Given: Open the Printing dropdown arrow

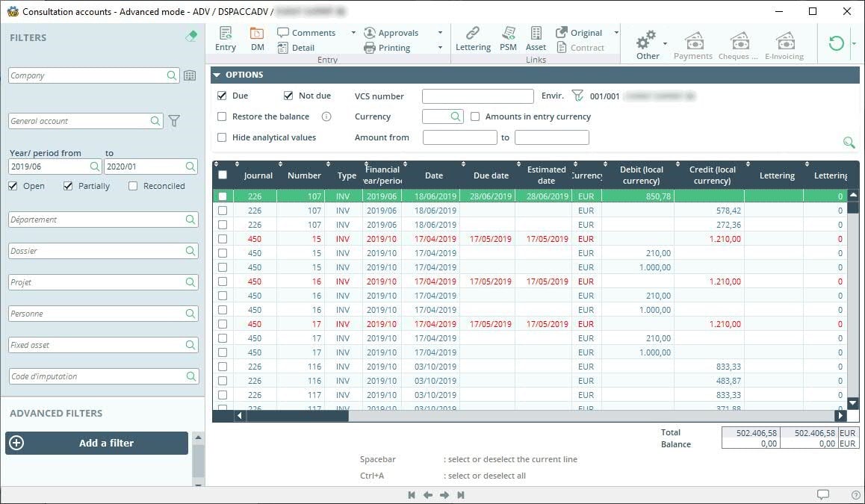Looking at the screenshot, I should [x=440, y=48].
